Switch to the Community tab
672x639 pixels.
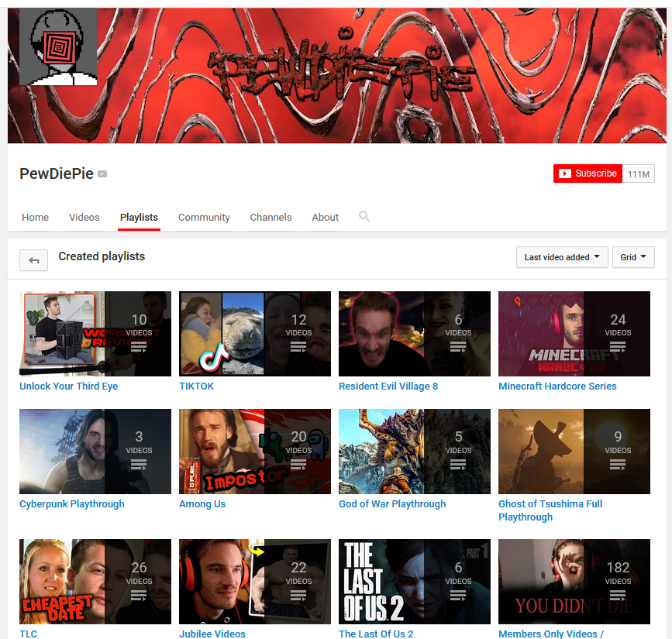pos(203,217)
